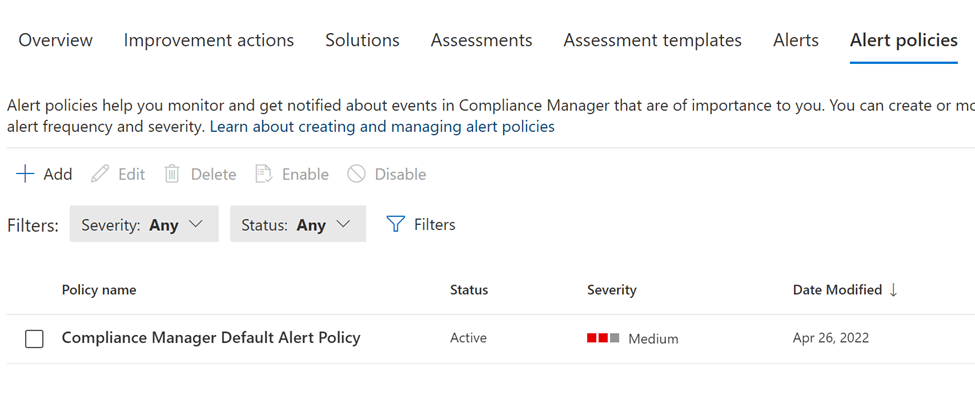Click the funnel Filters icon
Viewport: 975px width, 420px height.
point(395,224)
